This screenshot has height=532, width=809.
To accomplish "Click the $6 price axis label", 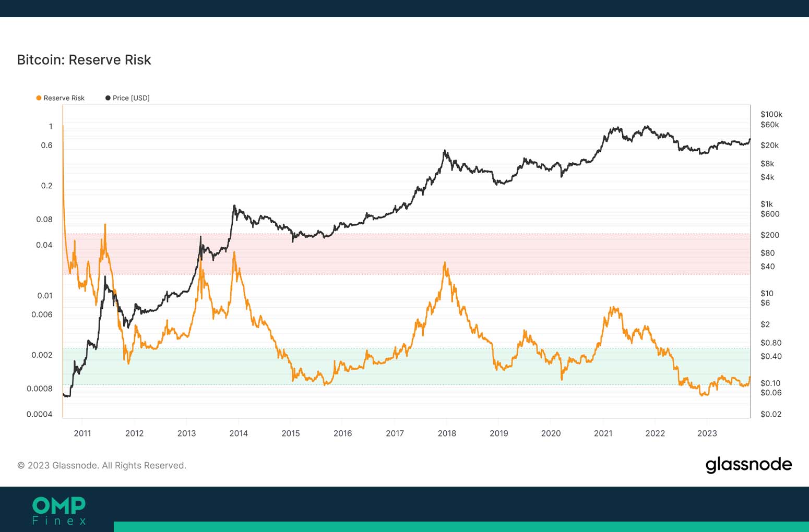I will click(x=765, y=303).
